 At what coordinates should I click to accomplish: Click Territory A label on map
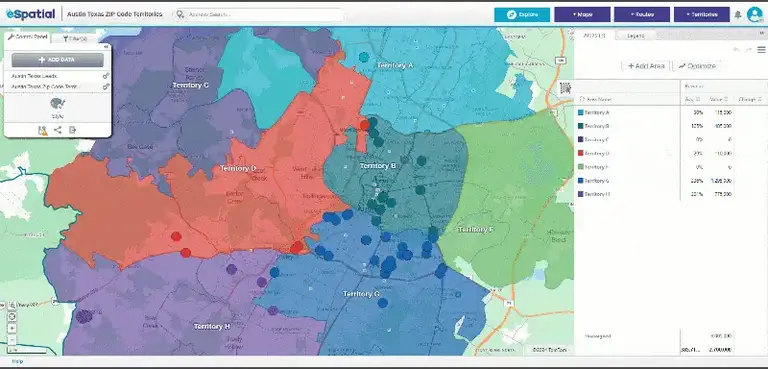[395, 66]
